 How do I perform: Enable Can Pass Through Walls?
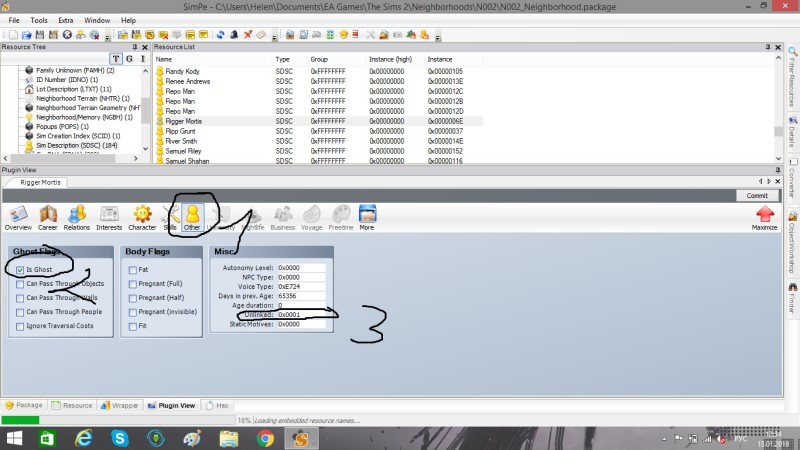coord(20,298)
